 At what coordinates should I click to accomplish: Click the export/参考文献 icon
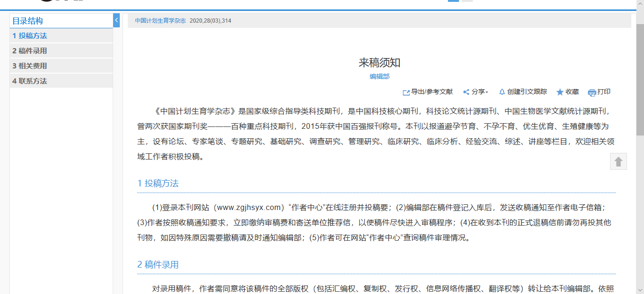coord(406,92)
